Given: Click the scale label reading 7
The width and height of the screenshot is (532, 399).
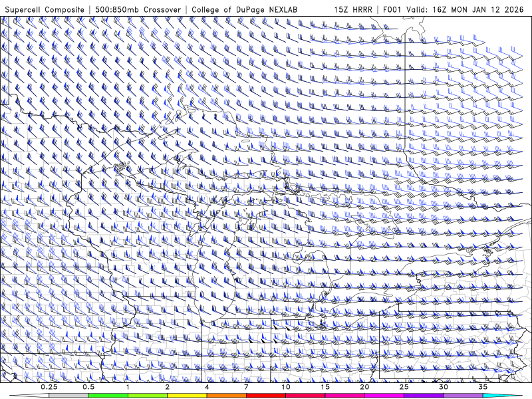Looking at the screenshot, I should pyautogui.click(x=246, y=387).
